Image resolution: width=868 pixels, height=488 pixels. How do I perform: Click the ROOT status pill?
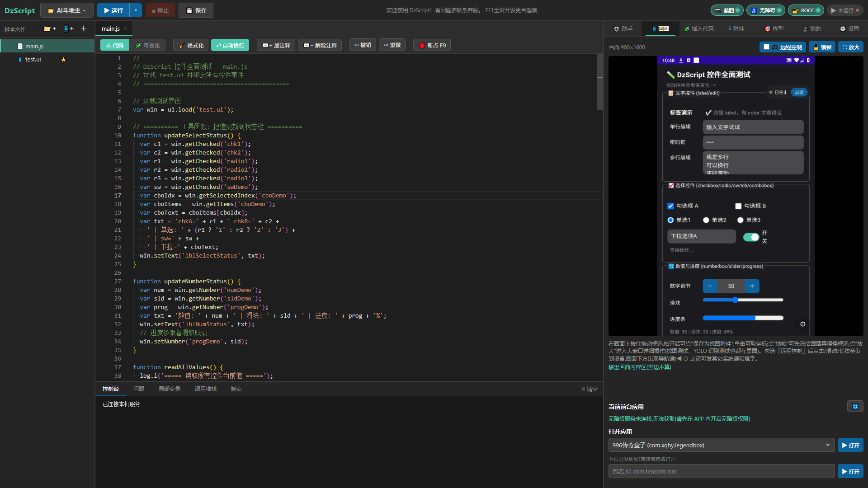(x=806, y=10)
